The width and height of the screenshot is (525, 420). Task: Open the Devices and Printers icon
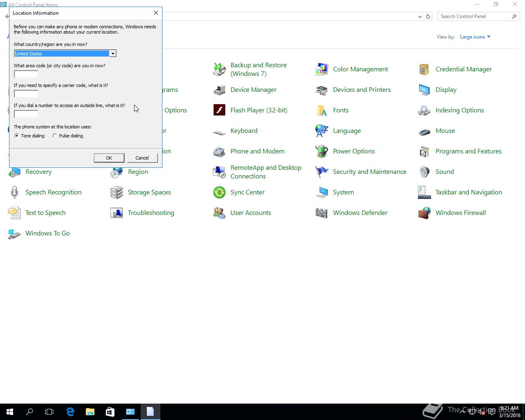coord(322,90)
